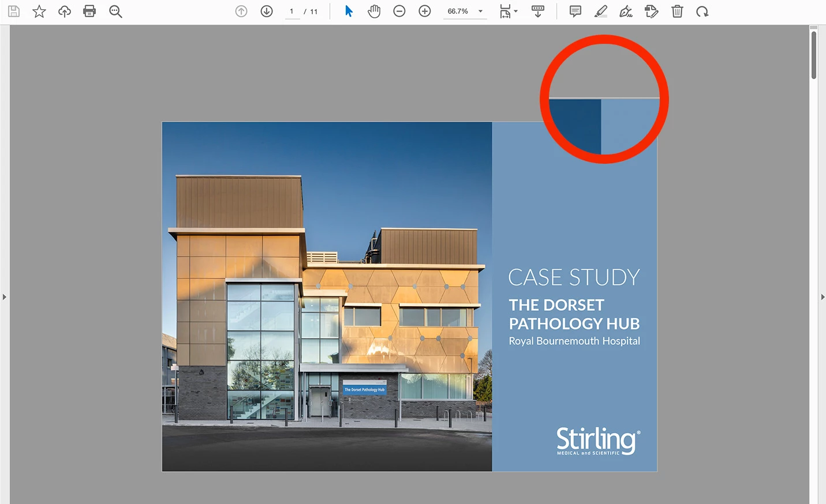Click the building photo on the cover page
The width and height of the screenshot is (826, 504).
pos(327,296)
